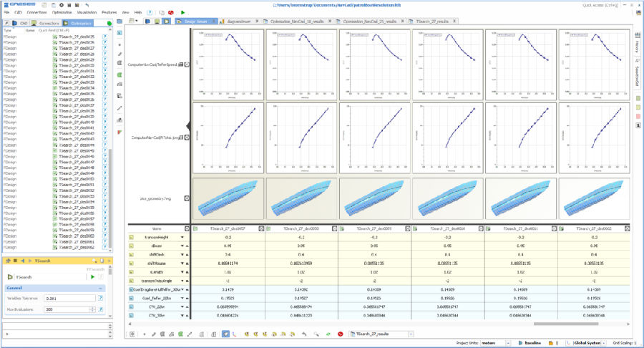This screenshot has width=644, height=348.
Task: Click the highlighted view icon left of Design Viewer tab
Action: (166, 21)
